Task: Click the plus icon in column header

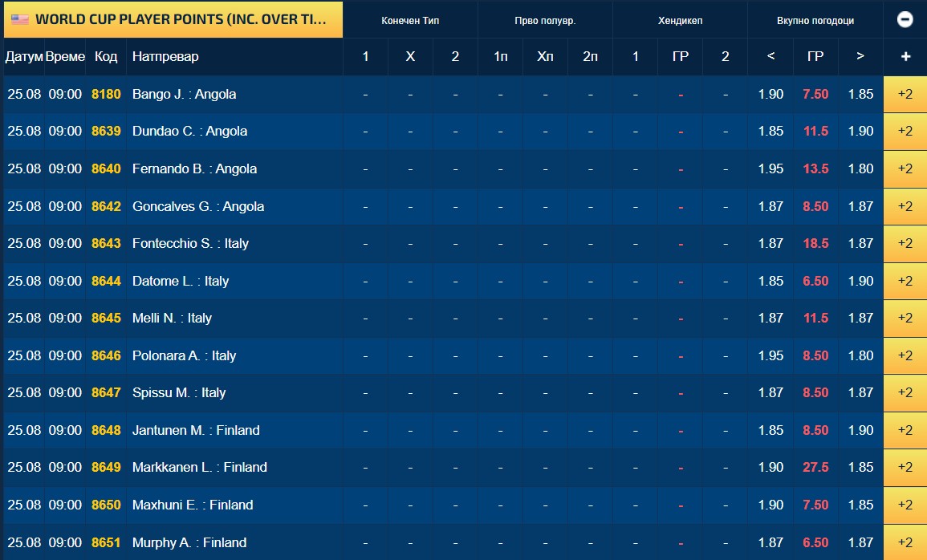Action: [905, 57]
